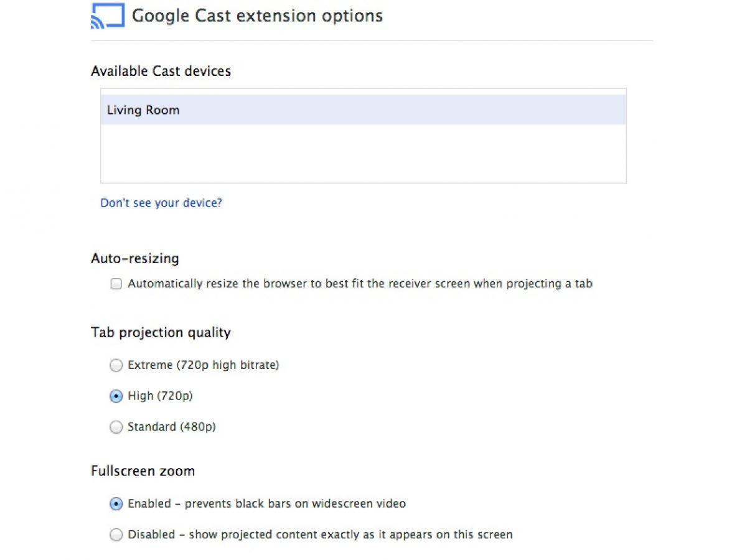Click the "Disabled – show projected content" label text
The height and width of the screenshot is (560, 747).
pos(320,534)
